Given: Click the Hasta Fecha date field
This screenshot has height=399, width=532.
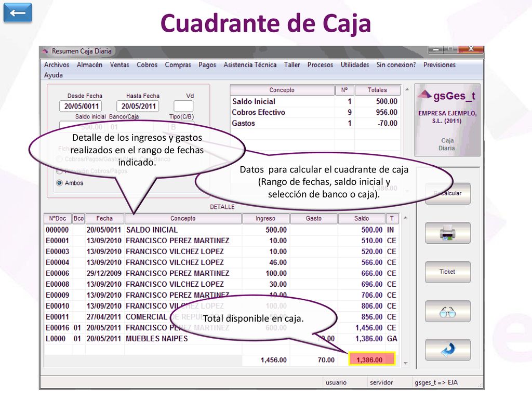Looking at the screenshot, I should point(138,106).
